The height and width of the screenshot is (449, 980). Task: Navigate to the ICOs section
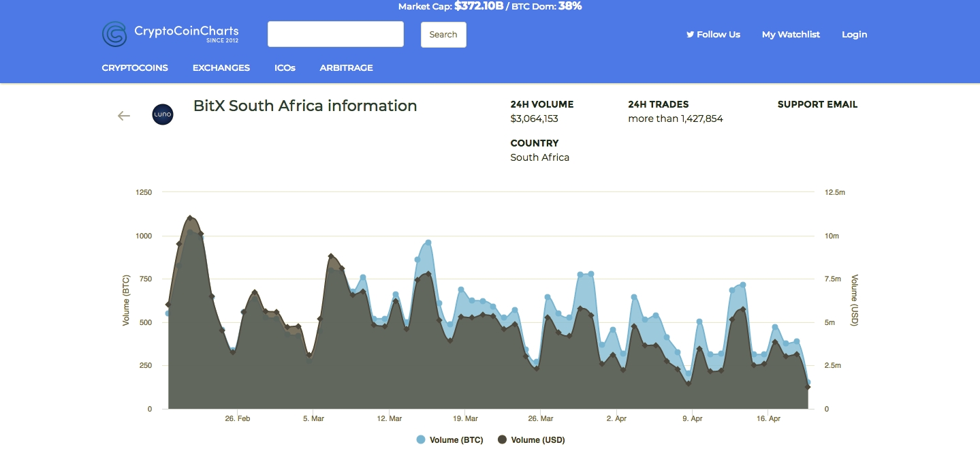[285, 68]
